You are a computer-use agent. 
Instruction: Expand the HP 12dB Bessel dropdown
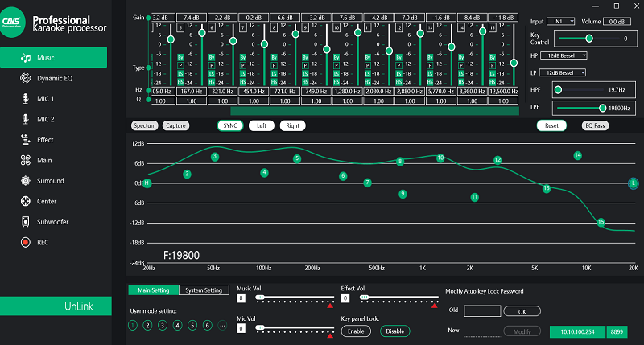(563, 55)
